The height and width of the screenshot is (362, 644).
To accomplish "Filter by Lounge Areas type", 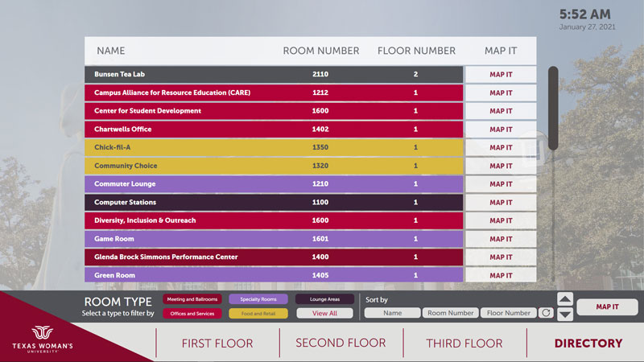I will click(x=324, y=299).
